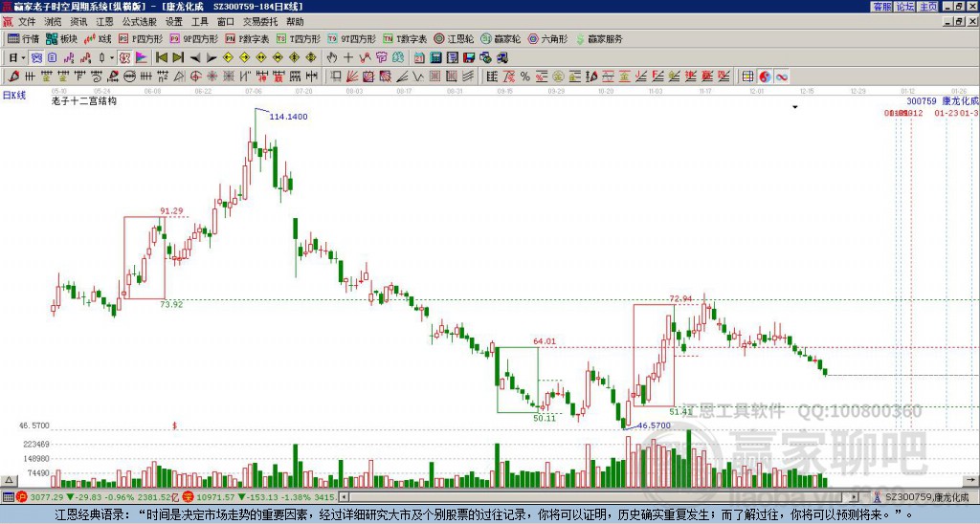Viewport: 980px width, 524px height.
Task: Open the 论坛 forum link
Action: 905,7
